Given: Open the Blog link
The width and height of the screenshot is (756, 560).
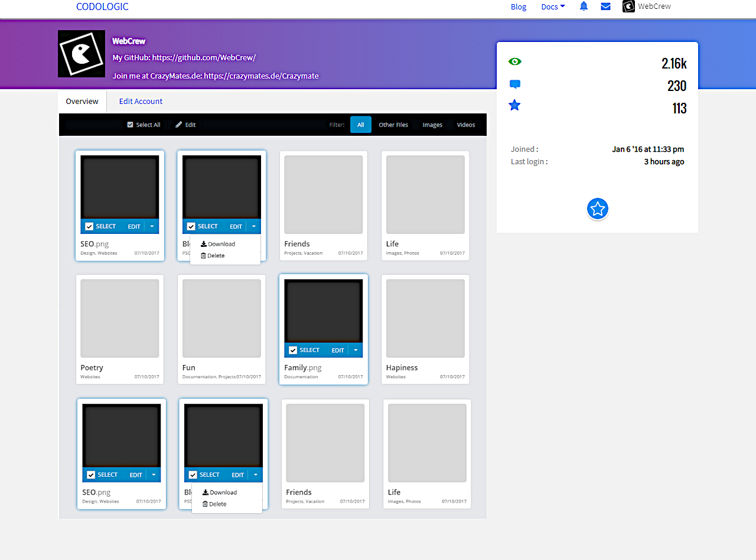Looking at the screenshot, I should [x=519, y=6].
